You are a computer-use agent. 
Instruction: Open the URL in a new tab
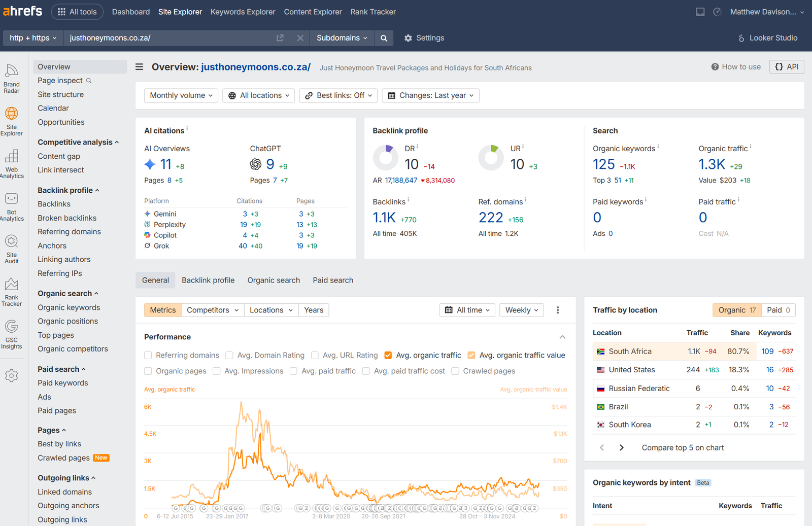tap(280, 38)
